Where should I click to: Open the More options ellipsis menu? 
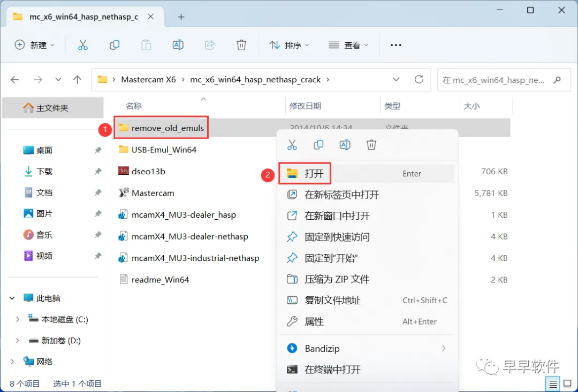click(396, 45)
